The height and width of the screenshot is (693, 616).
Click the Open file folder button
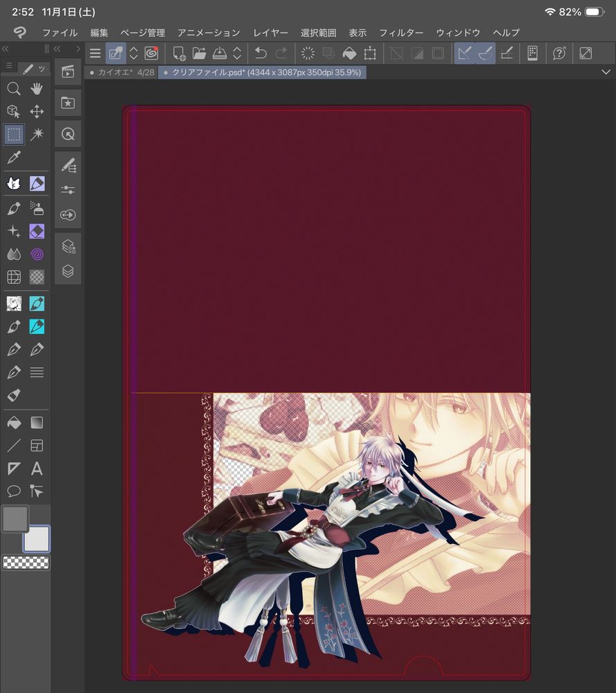(200, 53)
